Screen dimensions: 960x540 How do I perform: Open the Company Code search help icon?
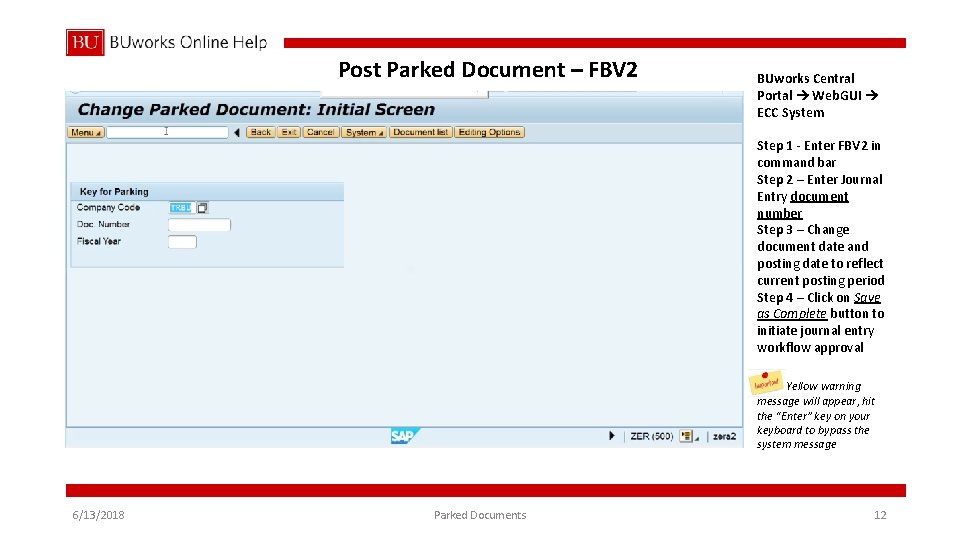[203, 208]
